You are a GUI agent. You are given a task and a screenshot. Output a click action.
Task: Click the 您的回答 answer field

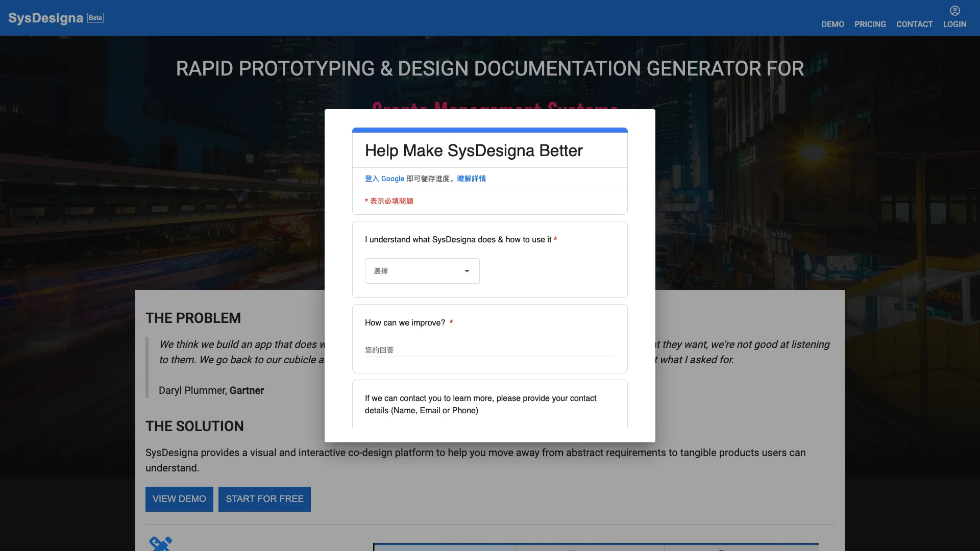pos(490,350)
